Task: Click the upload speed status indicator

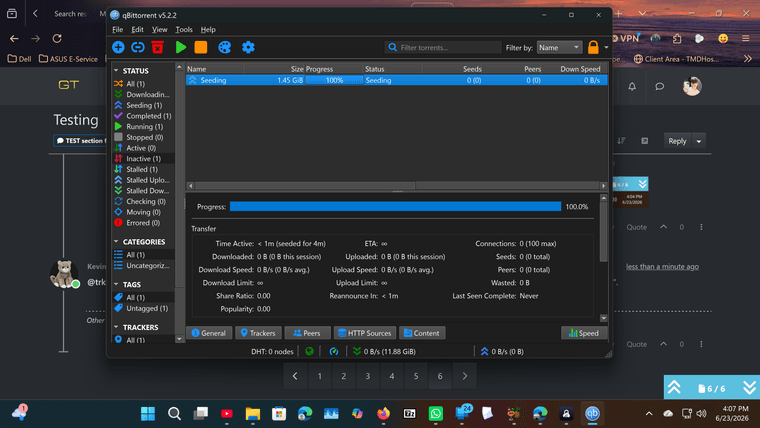Action: [502, 351]
